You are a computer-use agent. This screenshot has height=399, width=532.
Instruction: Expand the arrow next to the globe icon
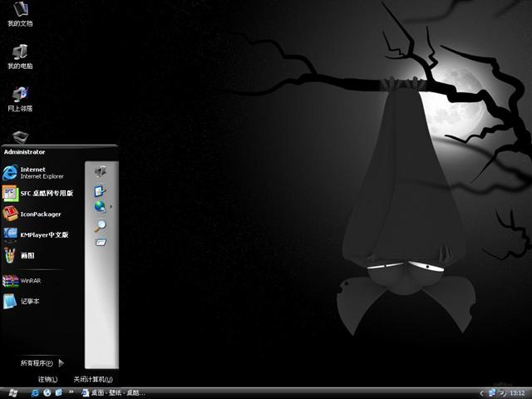pos(111,206)
